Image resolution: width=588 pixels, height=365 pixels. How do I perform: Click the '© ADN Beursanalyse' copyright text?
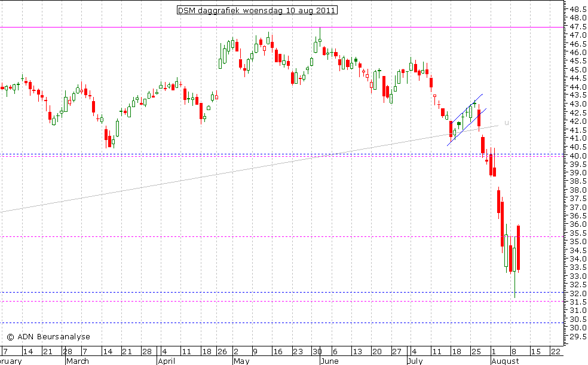point(48,337)
